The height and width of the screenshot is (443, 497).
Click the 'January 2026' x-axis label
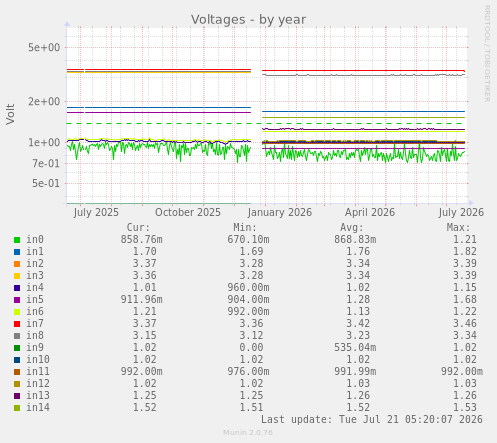(280, 213)
